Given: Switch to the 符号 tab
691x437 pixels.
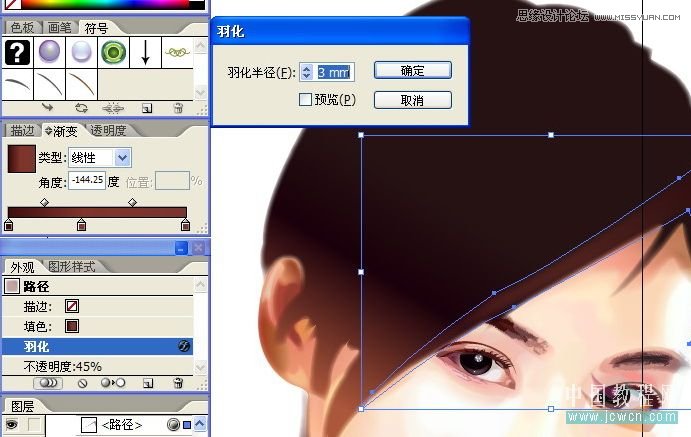Looking at the screenshot, I should point(96,29).
